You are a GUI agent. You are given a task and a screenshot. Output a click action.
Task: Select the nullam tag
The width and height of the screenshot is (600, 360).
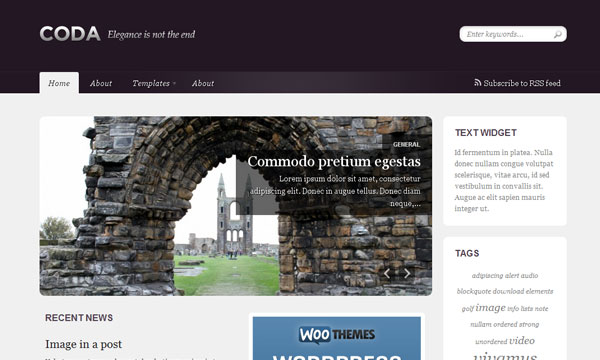[481, 324]
